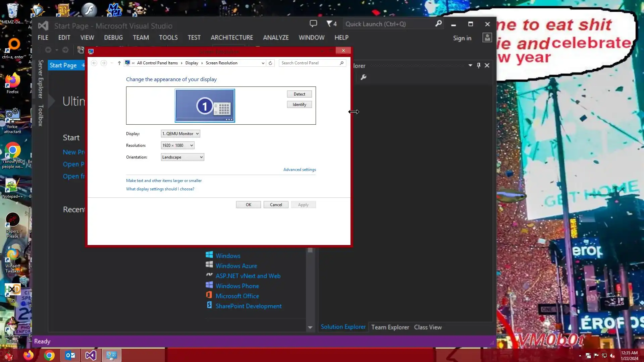Image resolution: width=644 pixels, height=362 pixels.
Task: Click the account avatar icon near Sign in
Action: tap(487, 38)
